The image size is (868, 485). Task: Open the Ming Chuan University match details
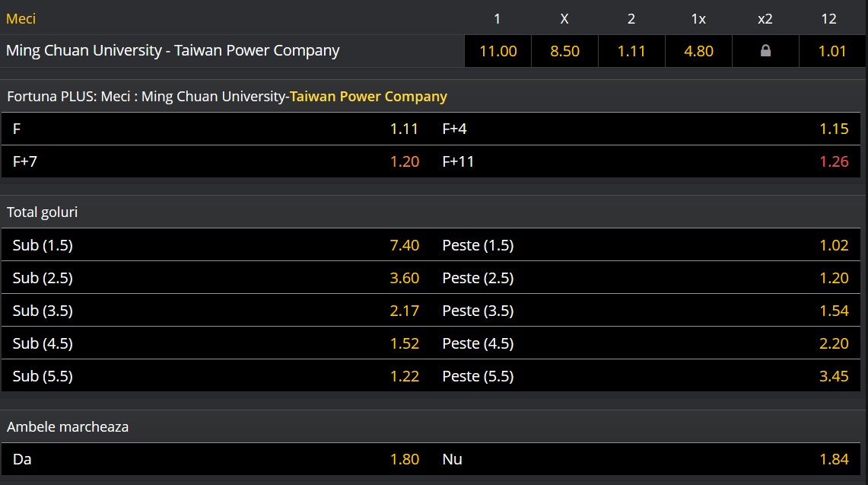pos(173,50)
